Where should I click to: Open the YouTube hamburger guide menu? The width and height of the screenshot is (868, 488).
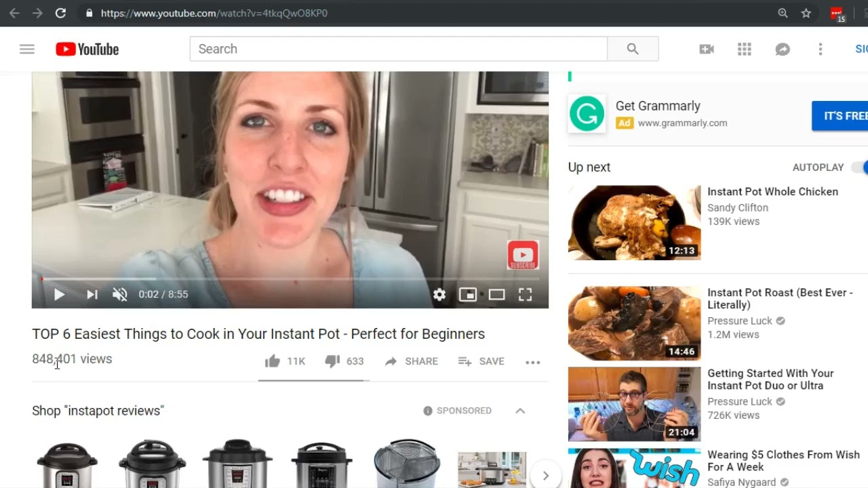(x=27, y=49)
